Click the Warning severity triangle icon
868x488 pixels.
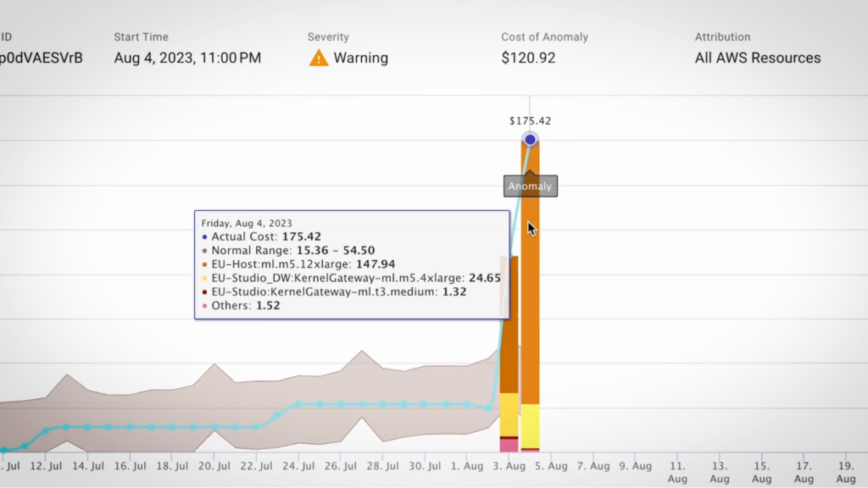click(x=320, y=58)
